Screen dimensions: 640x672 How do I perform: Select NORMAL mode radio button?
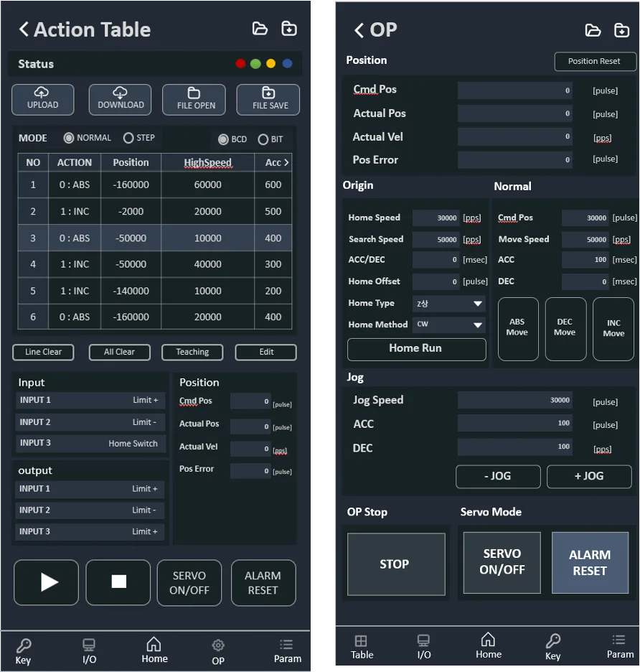(69, 138)
